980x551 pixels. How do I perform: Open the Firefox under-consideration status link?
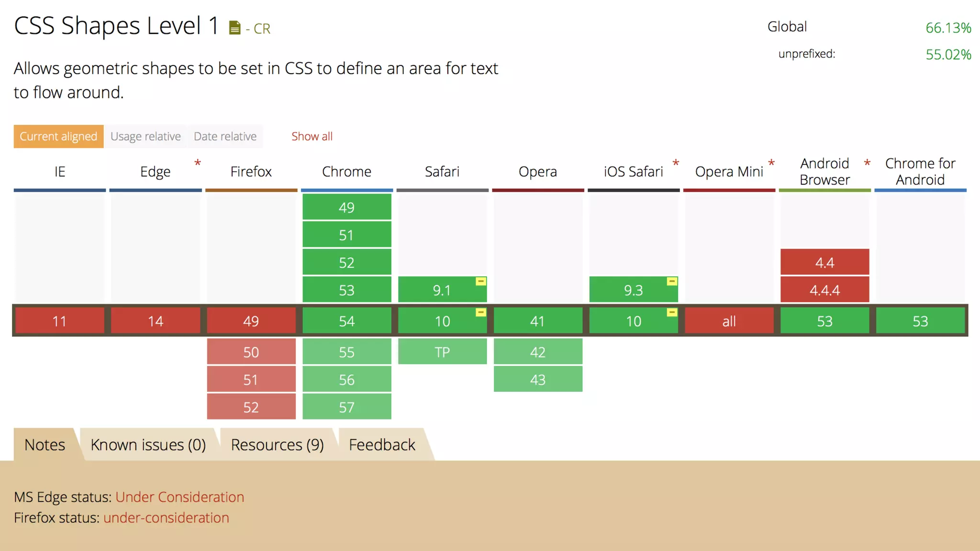click(x=166, y=518)
